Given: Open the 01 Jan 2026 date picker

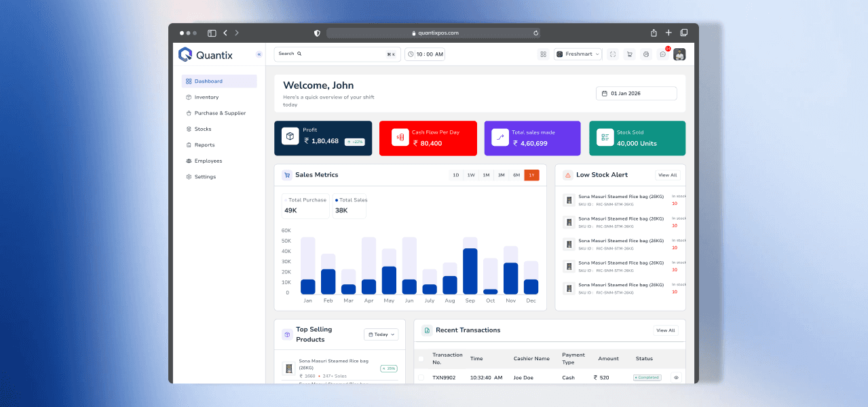Looking at the screenshot, I should (x=637, y=94).
